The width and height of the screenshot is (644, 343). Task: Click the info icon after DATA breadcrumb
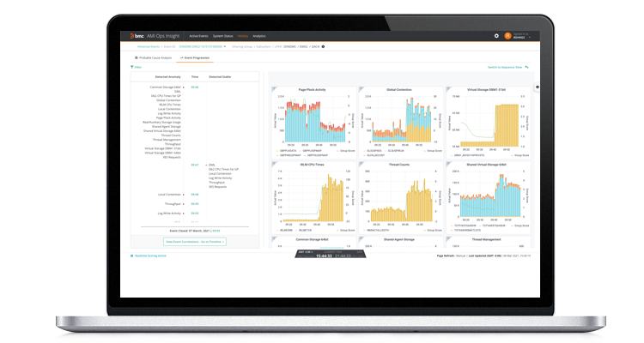click(323, 46)
